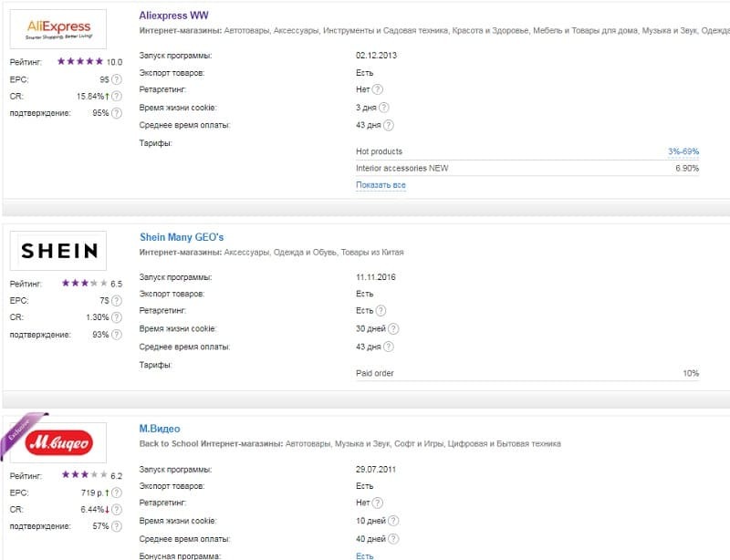The width and height of the screenshot is (730, 560).
Task: Click help icon next to cookie 30 дней
Action: point(393,329)
